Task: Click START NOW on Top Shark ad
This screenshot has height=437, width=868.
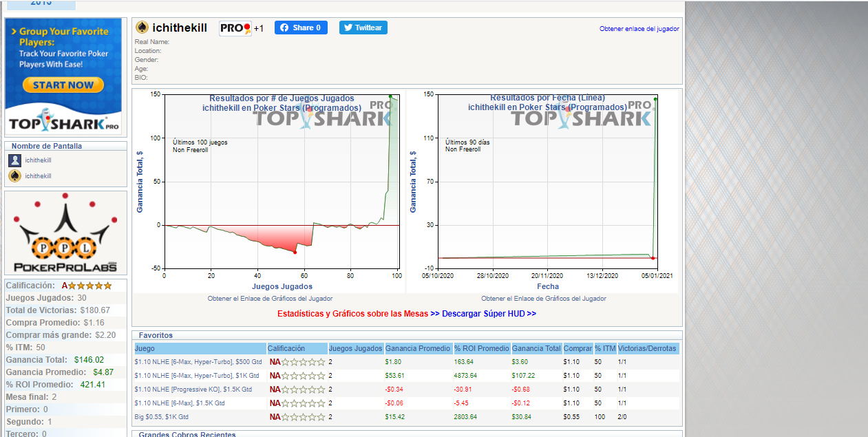Action: click(63, 85)
